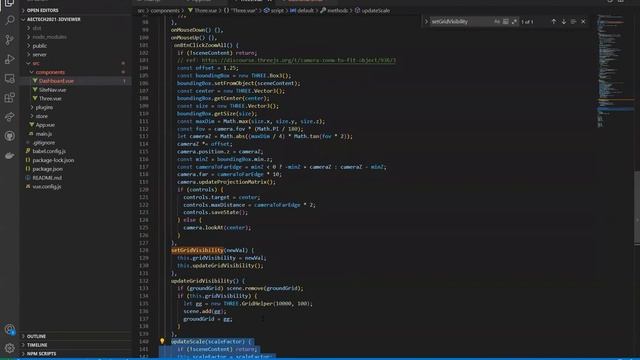Follow the discourse.threejs.org link in comment
The height and width of the screenshot is (360, 640).
tap(298, 60)
